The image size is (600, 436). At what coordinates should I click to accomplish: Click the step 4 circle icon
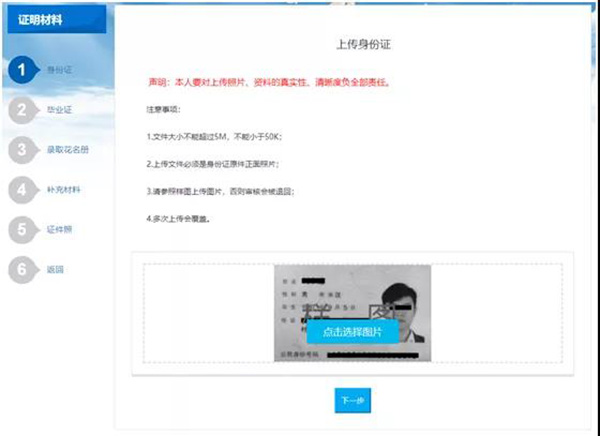[x=22, y=190]
